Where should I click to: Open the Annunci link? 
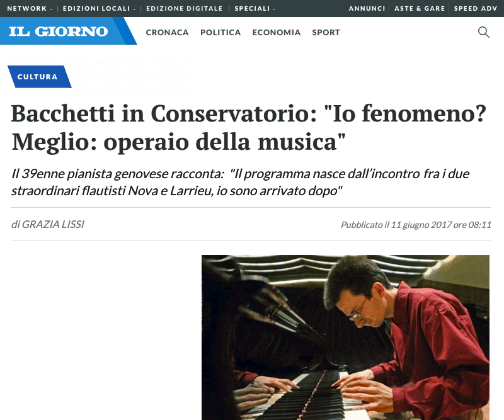pos(367,8)
